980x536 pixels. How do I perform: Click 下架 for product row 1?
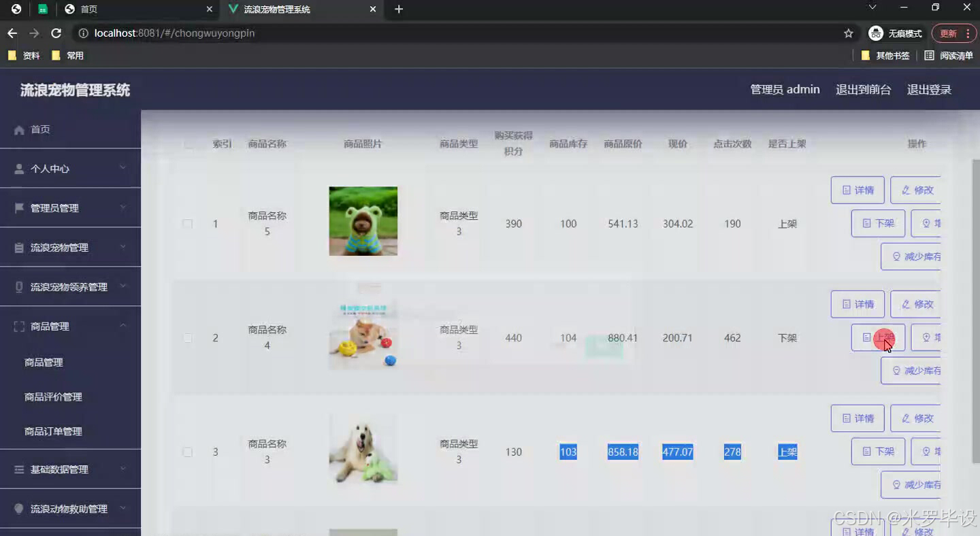(x=878, y=223)
